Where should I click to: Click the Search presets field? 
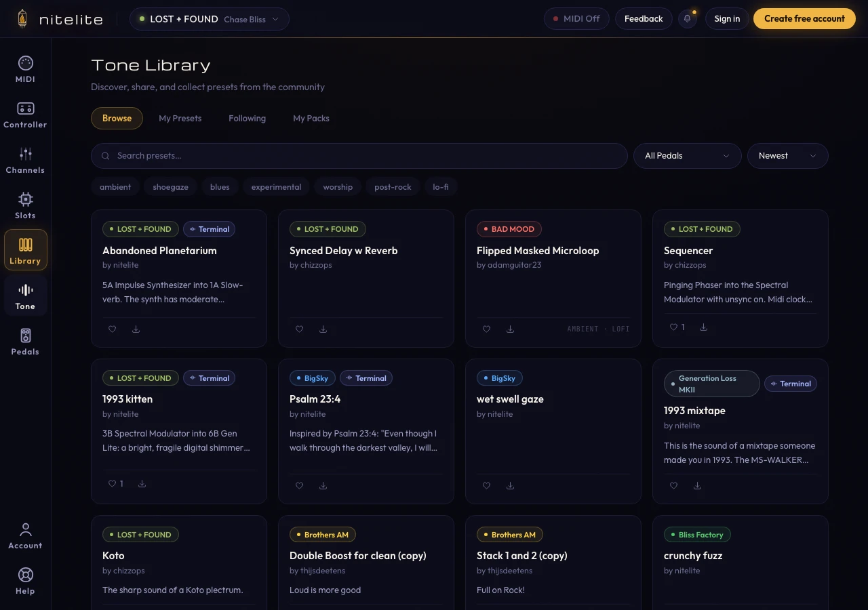click(359, 156)
